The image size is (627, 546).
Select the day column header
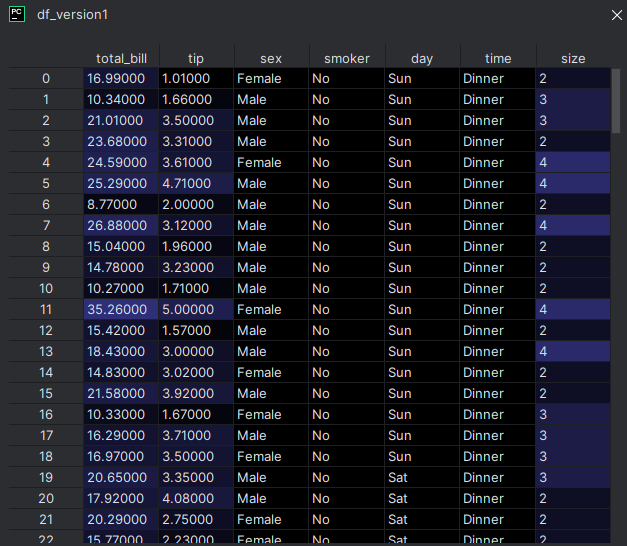(422, 58)
